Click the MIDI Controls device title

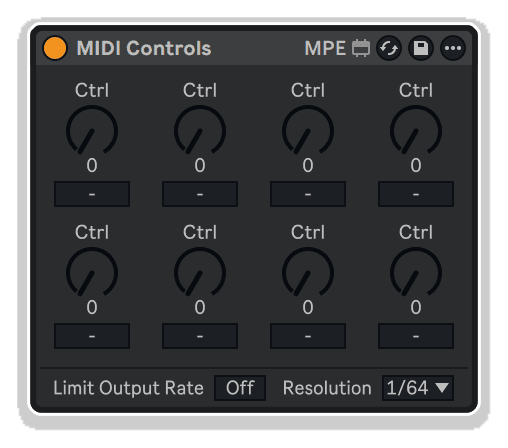[144, 48]
